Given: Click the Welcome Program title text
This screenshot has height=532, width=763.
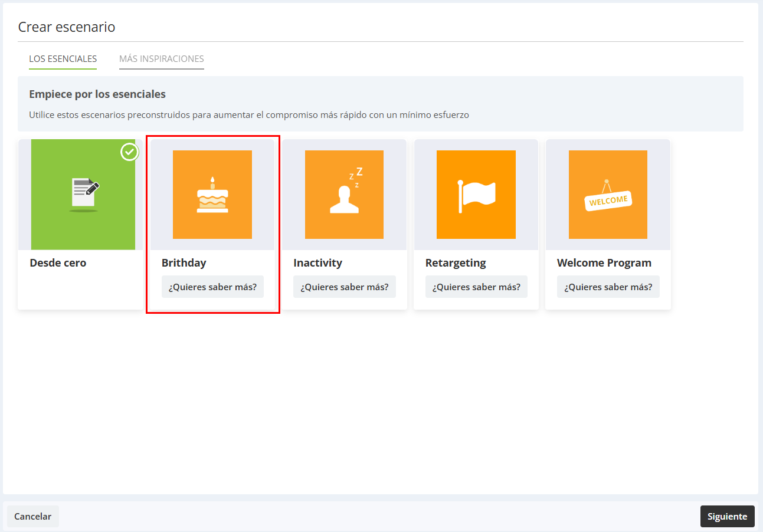Looking at the screenshot, I should tap(604, 263).
